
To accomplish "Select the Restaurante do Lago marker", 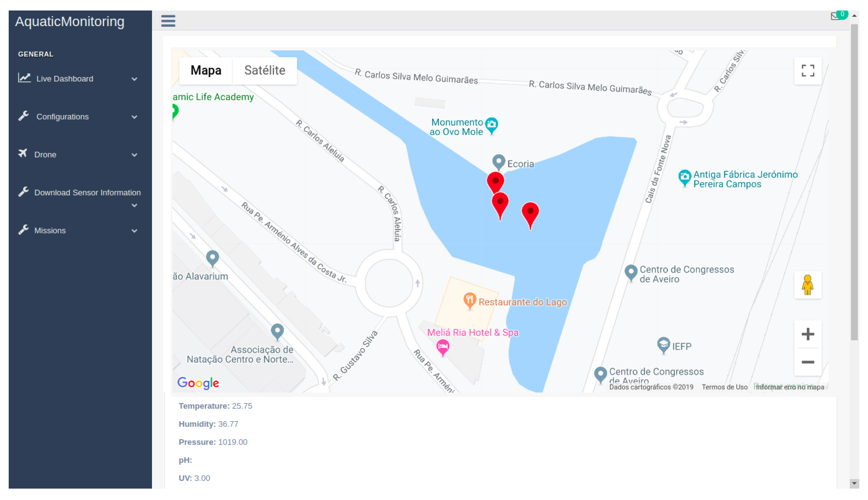I will click(x=470, y=300).
